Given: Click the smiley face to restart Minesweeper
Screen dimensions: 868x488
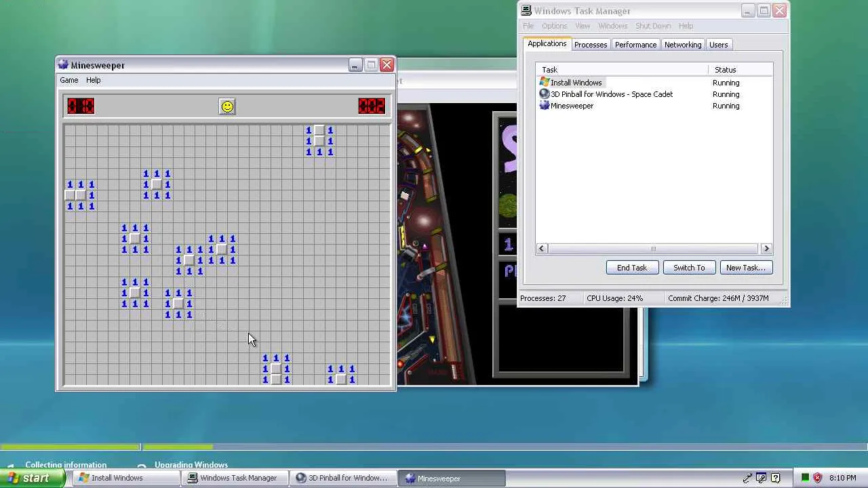Looking at the screenshot, I should (227, 106).
